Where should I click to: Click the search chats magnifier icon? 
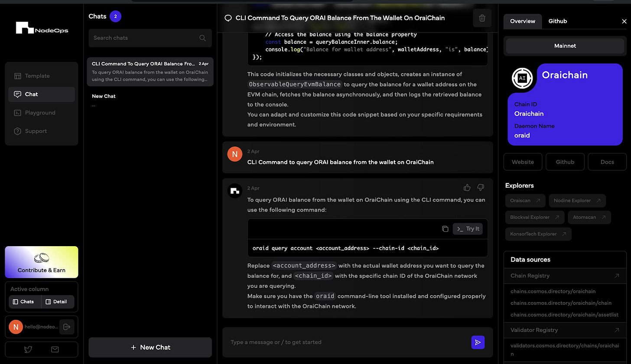[x=202, y=38]
